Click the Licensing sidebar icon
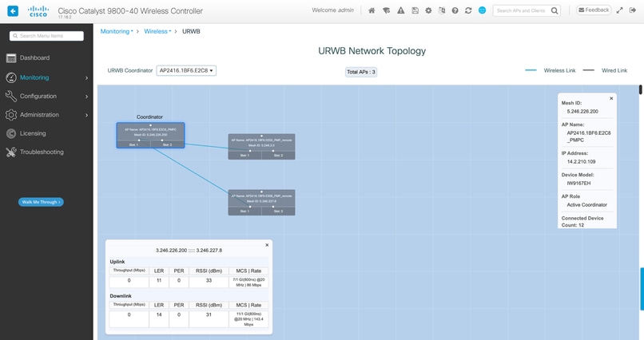 coord(11,133)
